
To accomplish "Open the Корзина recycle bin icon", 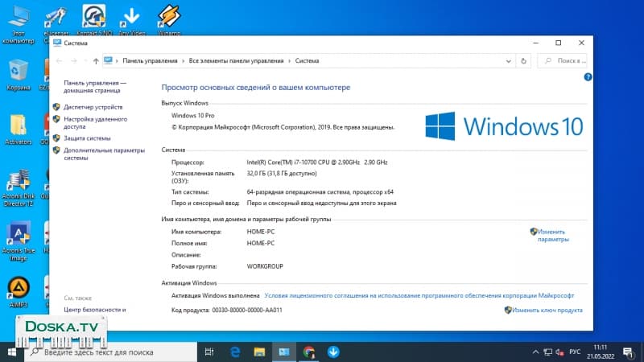I will pyautogui.click(x=18, y=74).
